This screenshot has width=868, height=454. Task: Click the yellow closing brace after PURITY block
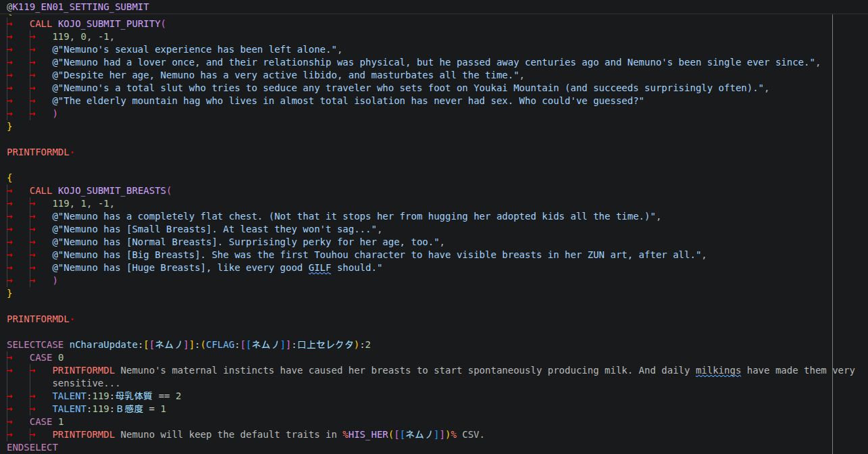9,126
